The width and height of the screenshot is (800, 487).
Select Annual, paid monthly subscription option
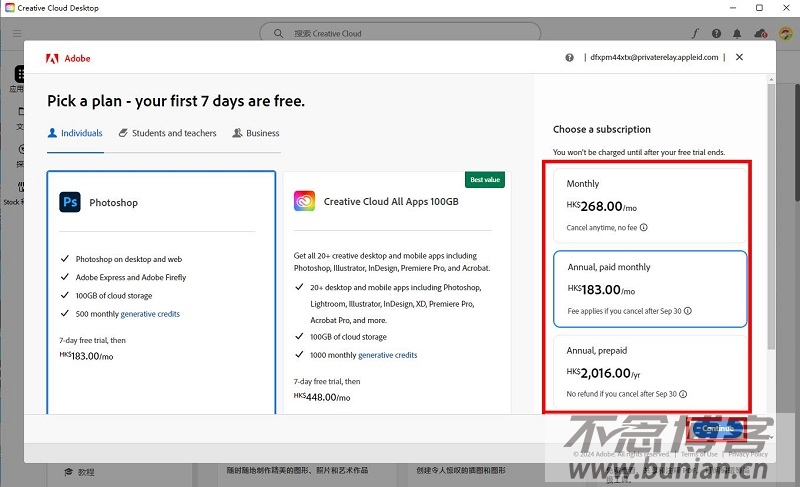(x=650, y=288)
